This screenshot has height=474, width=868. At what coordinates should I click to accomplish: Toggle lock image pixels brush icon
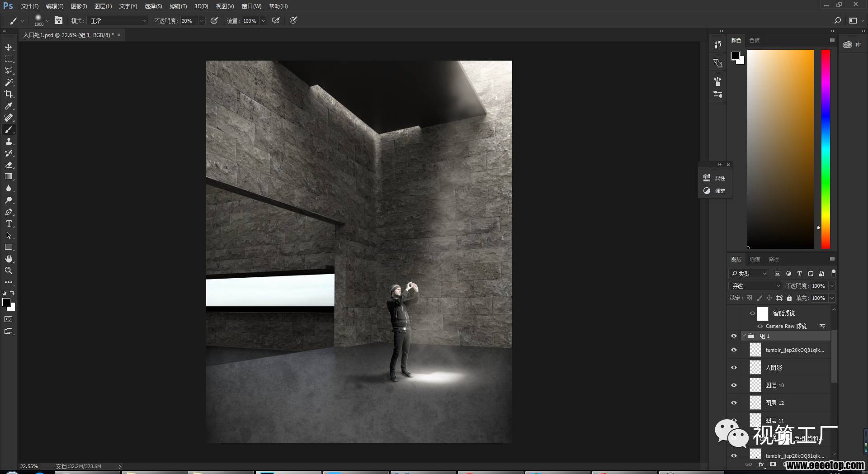[759, 298]
